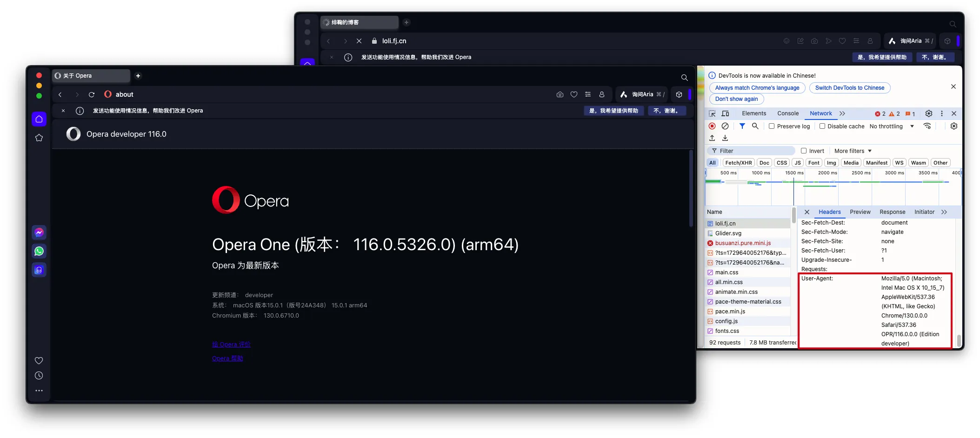Filter requests by JS type
Screen dimensions: 980x438
click(x=798, y=163)
